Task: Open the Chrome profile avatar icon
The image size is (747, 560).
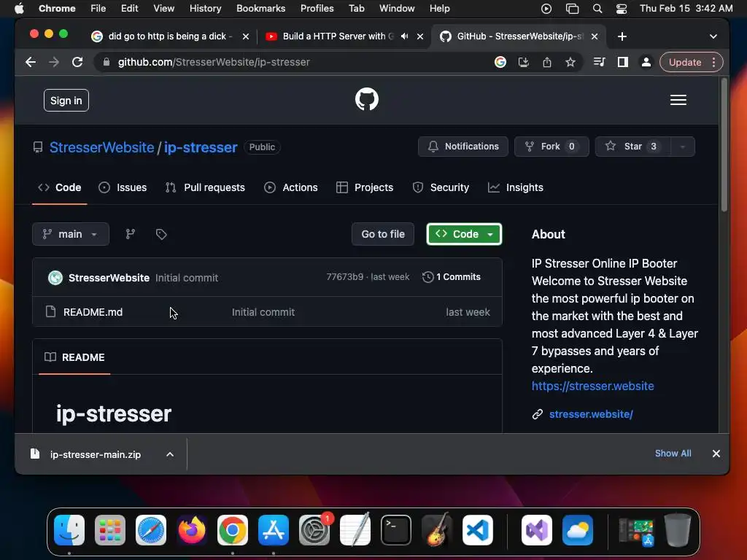Action: pos(646,63)
